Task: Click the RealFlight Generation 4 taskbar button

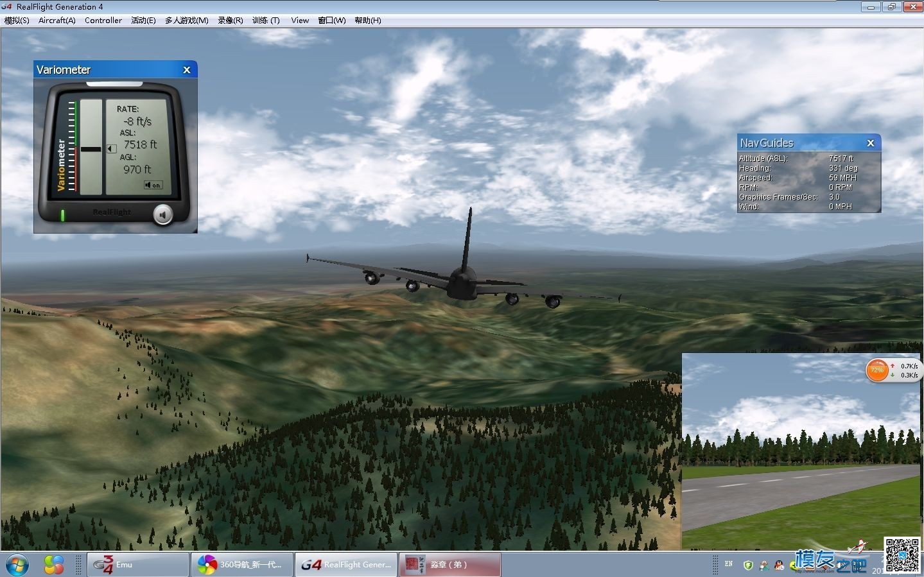Action: pos(346,565)
